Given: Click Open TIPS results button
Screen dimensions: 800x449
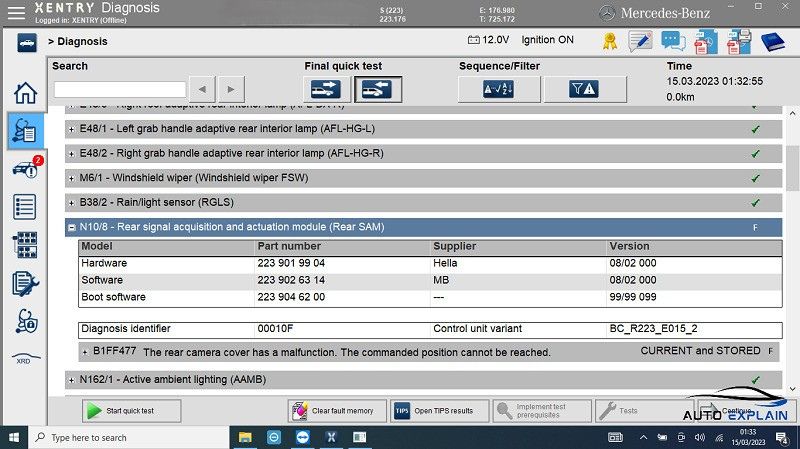Looking at the screenshot, I should (439, 411).
